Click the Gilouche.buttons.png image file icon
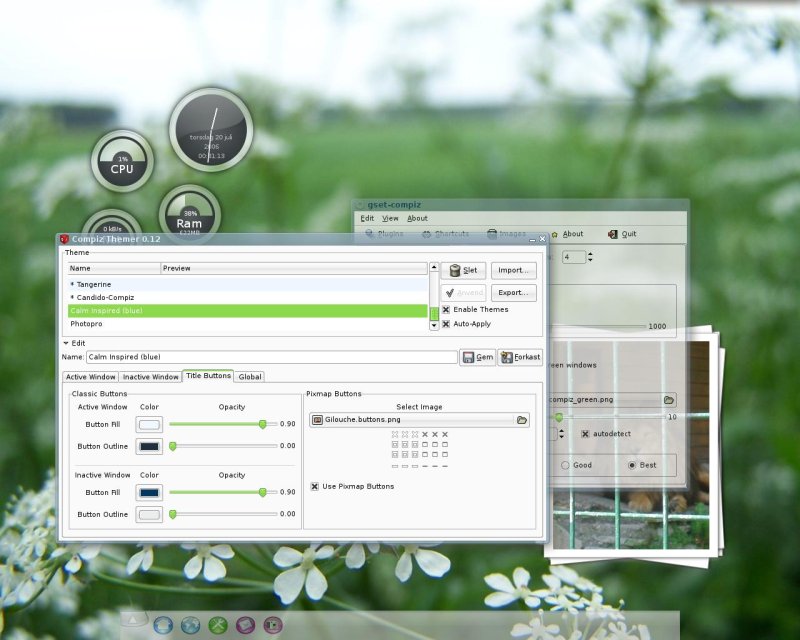 point(317,420)
